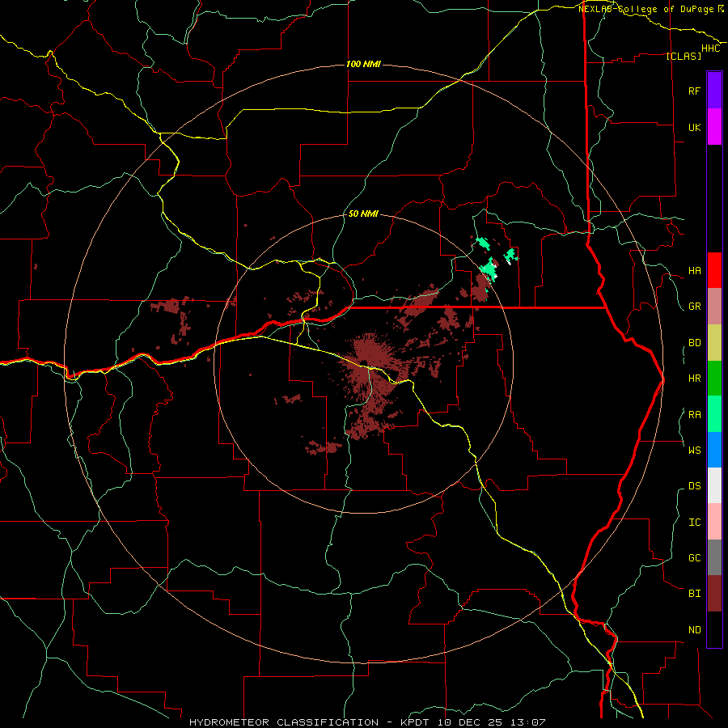
Task: Select the "RA" legend label
Action: point(694,415)
